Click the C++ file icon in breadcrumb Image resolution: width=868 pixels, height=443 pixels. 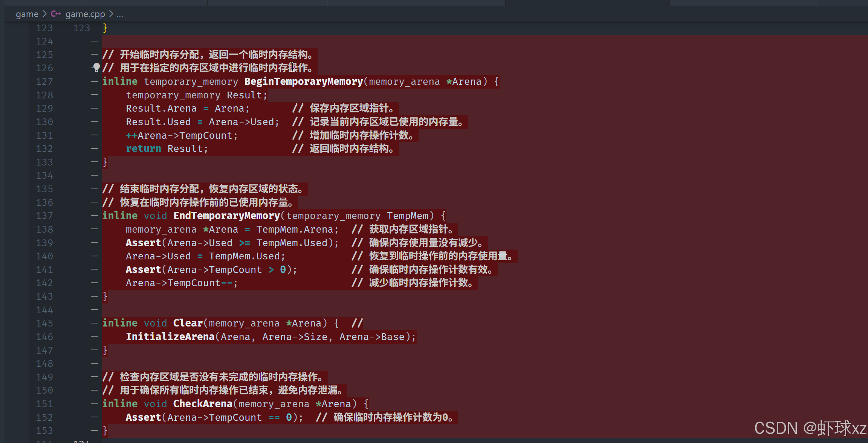56,14
